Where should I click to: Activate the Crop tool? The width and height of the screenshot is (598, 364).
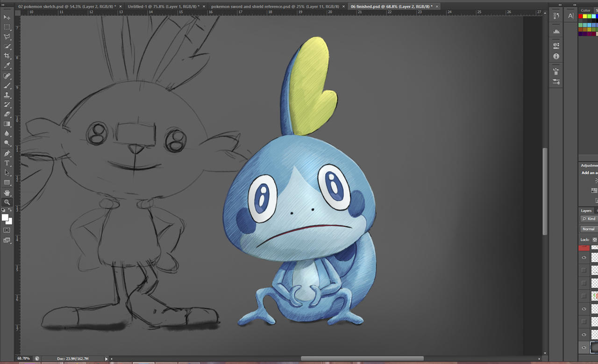[x=7, y=56]
